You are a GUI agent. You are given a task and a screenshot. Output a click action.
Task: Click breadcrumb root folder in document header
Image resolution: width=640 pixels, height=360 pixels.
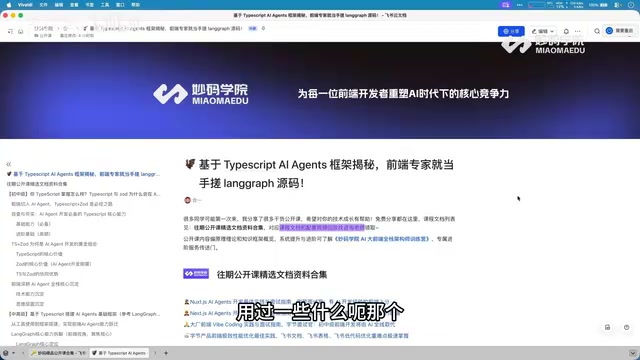pos(43,28)
